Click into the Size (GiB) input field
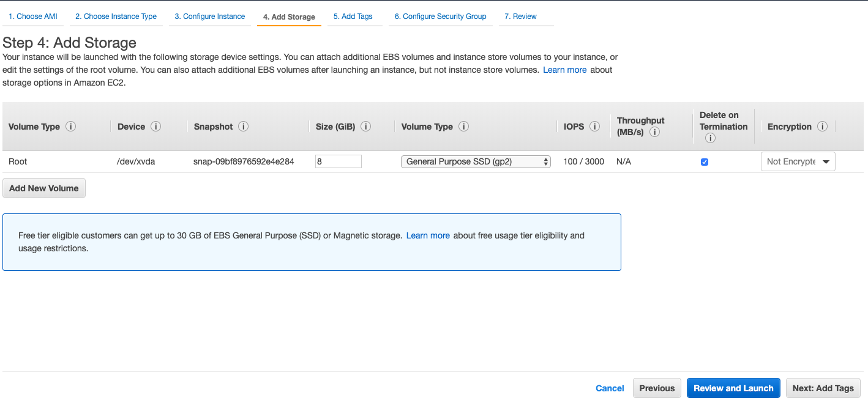Image resolution: width=868 pixels, height=406 pixels. click(339, 161)
